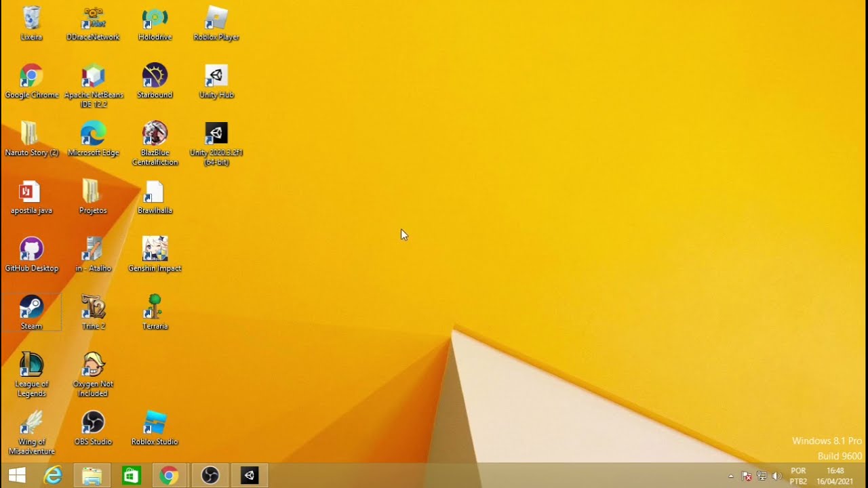The width and height of the screenshot is (868, 488).
Task: Open the clock showing 16:48
Action: click(835, 476)
